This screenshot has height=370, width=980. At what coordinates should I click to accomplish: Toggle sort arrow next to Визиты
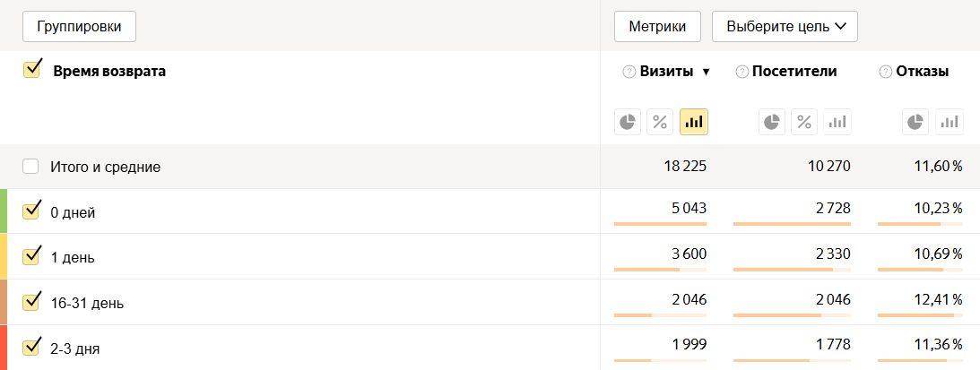[x=706, y=73]
